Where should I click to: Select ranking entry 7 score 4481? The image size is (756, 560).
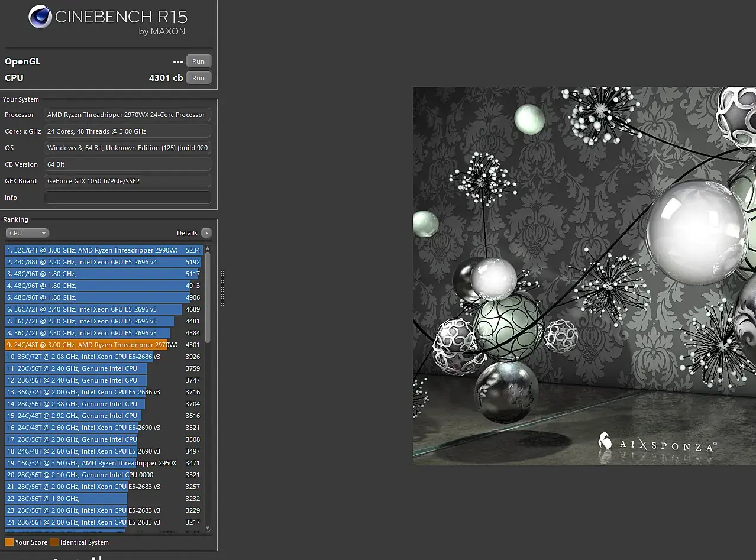point(104,321)
